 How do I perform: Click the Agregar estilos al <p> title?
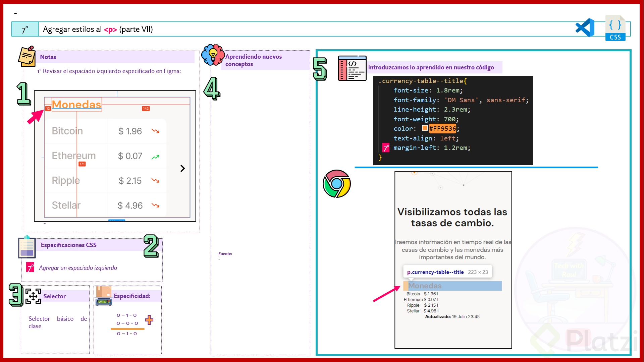pyautogui.click(x=98, y=29)
